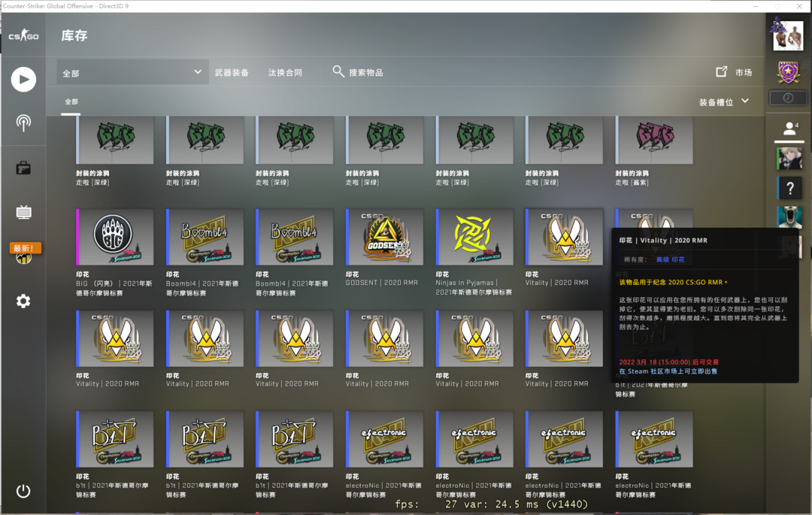Click the power quit icon
This screenshot has width=812, height=515.
[x=23, y=491]
